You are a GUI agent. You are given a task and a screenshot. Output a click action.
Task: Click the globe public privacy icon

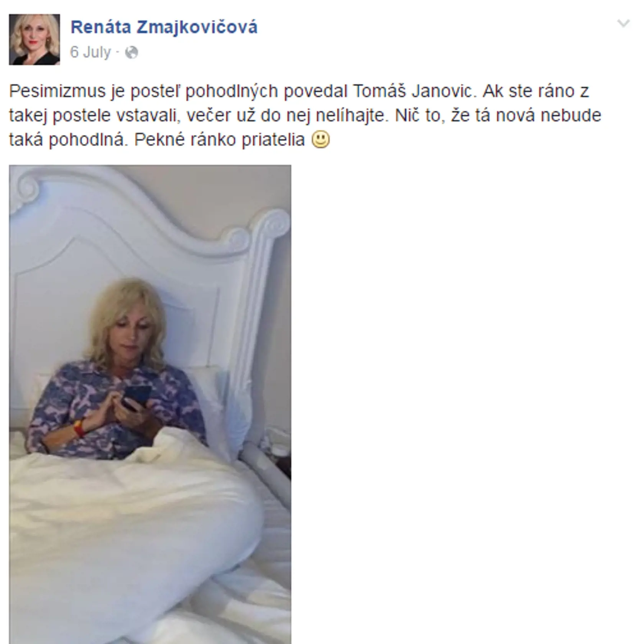point(131,52)
